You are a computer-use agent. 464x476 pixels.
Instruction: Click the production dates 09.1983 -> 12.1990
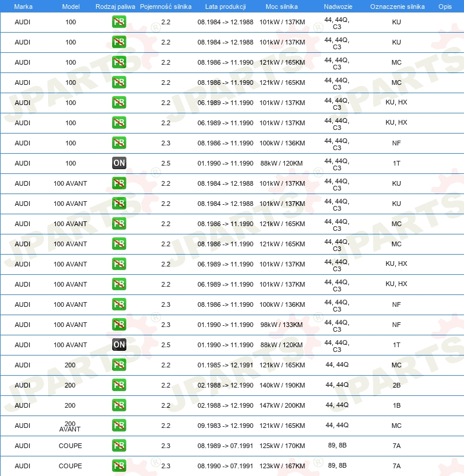[x=225, y=426]
